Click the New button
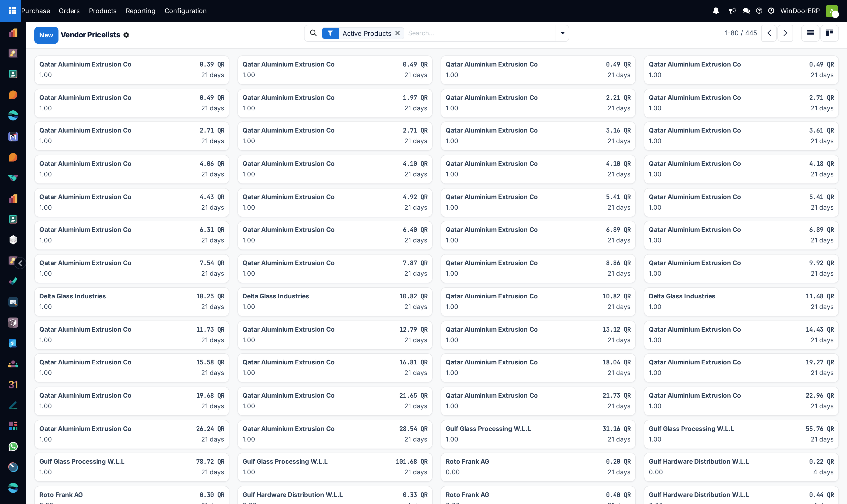The height and width of the screenshot is (504, 847). coord(46,35)
